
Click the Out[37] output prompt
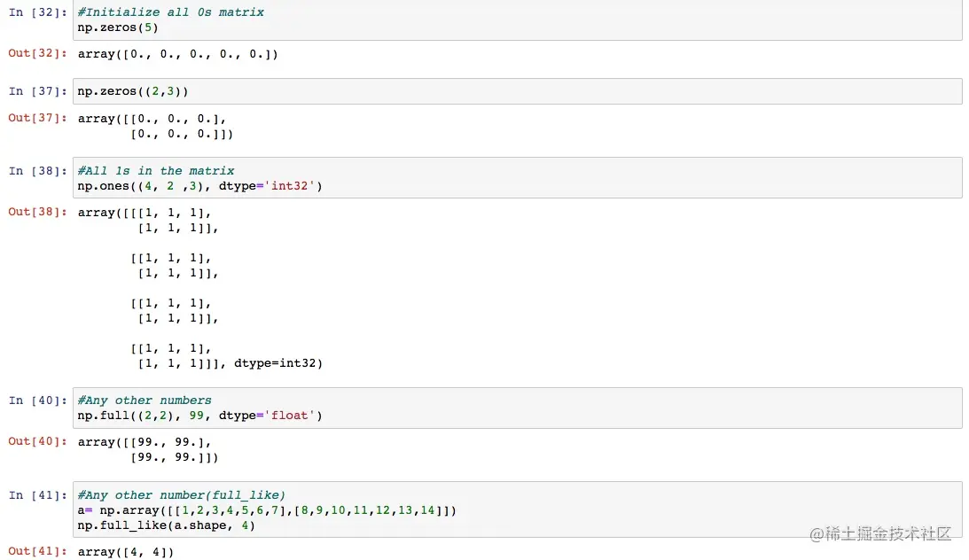point(37,119)
